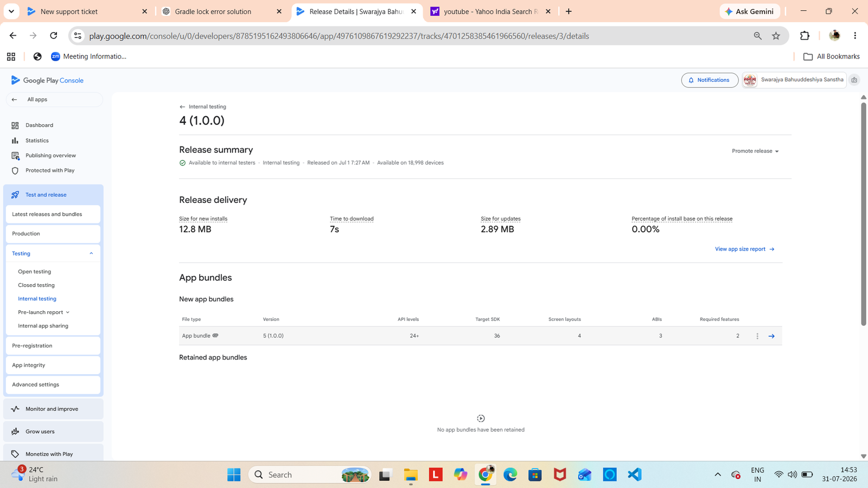Viewport: 868px width, 488px height.
Task: Open Latest releases and bundles
Action: click(x=53, y=214)
